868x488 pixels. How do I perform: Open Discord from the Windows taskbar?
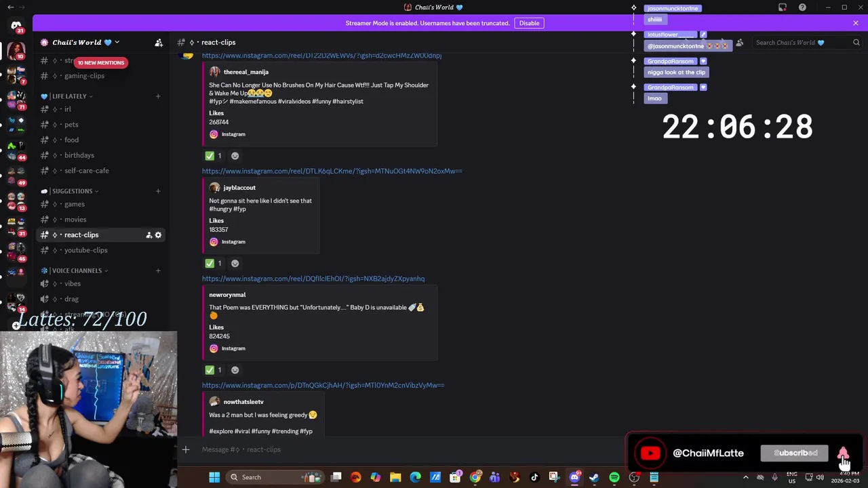574,477
